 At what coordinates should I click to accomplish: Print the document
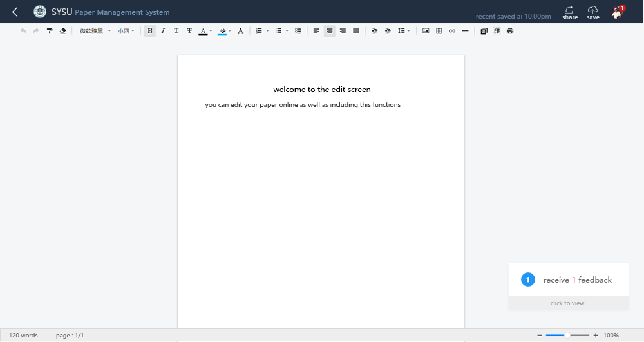[x=510, y=31]
